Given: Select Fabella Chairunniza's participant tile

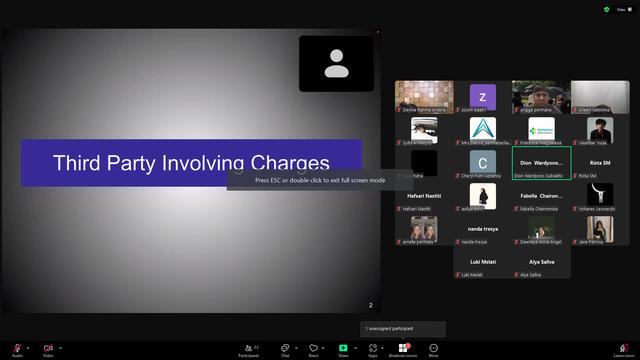Looking at the screenshot, I should point(541,196).
